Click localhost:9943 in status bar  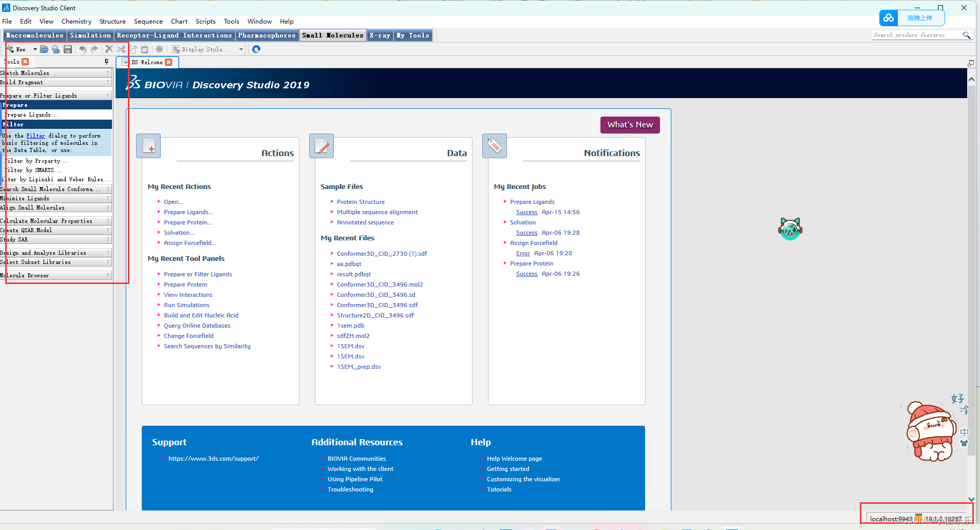891,519
